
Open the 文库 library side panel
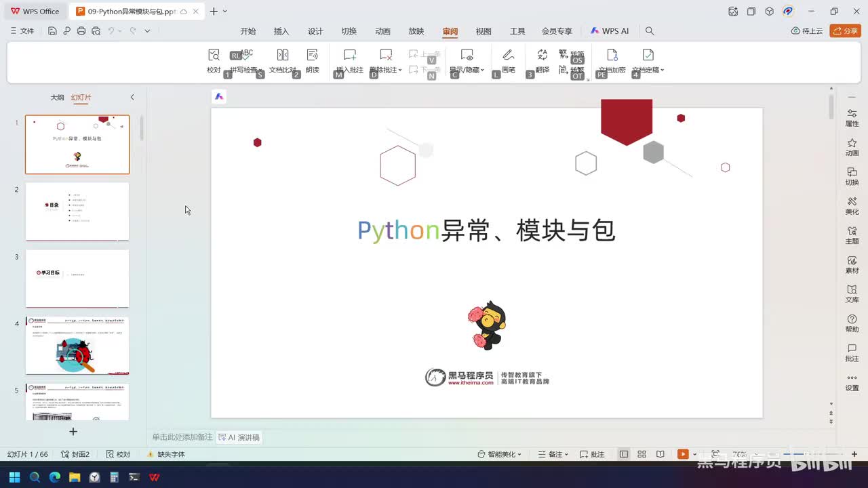click(x=852, y=293)
